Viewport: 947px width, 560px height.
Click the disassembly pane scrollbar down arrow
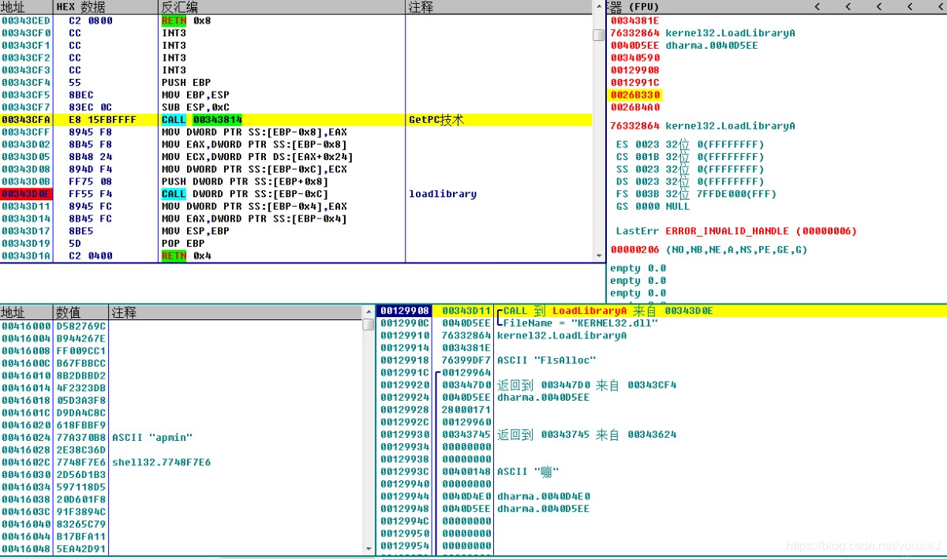pos(598,256)
